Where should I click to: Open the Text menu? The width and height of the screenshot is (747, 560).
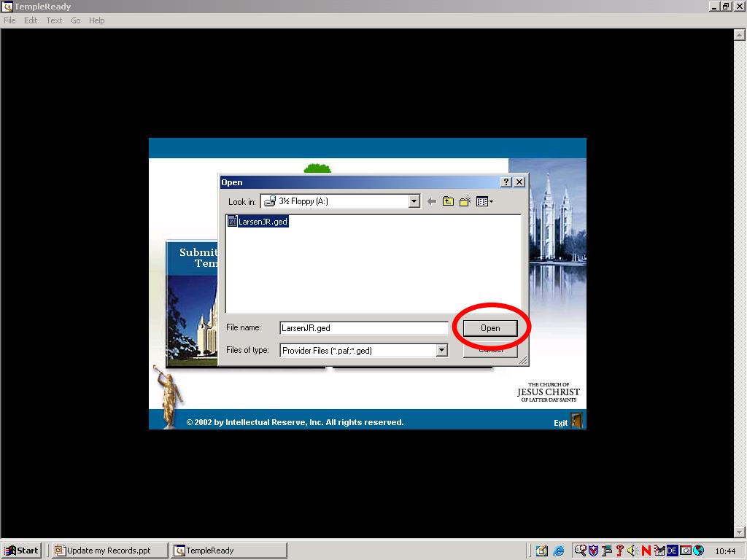54,20
